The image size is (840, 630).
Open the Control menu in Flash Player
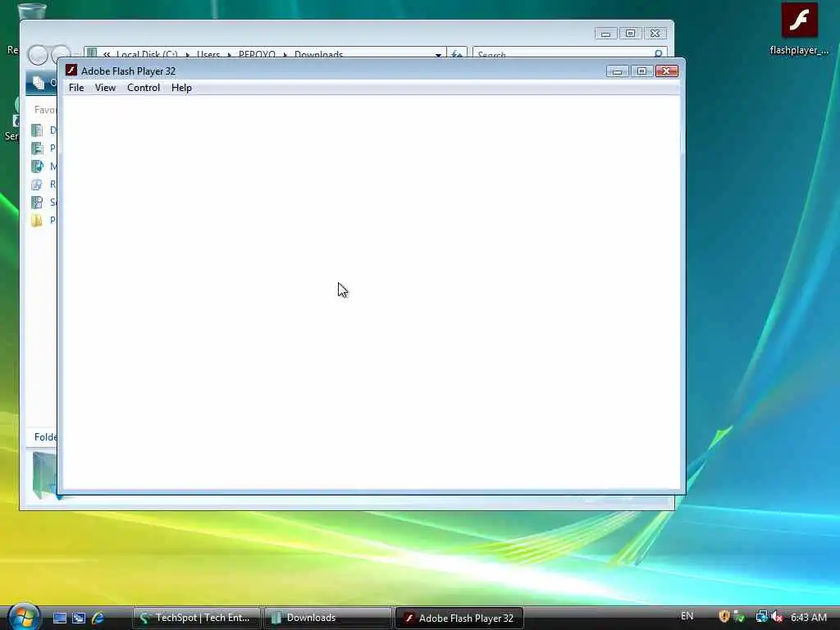(143, 88)
